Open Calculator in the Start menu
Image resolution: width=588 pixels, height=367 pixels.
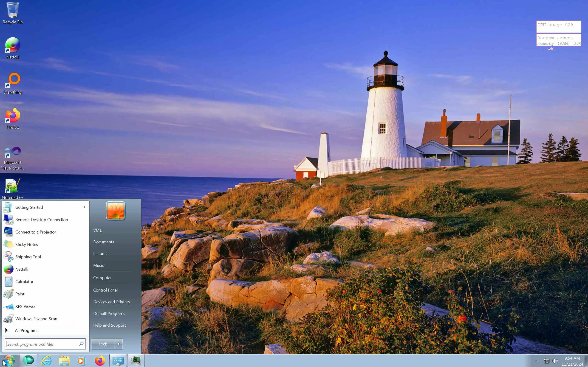coord(24,281)
